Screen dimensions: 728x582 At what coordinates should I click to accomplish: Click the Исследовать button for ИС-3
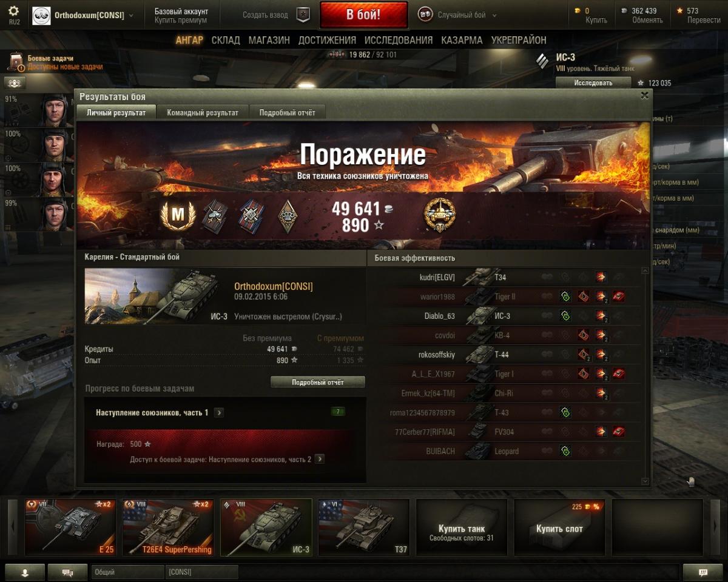tap(593, 82)
